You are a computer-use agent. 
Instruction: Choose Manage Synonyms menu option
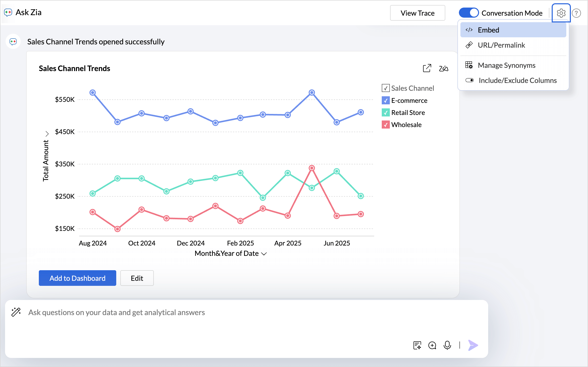pos(506,65)
